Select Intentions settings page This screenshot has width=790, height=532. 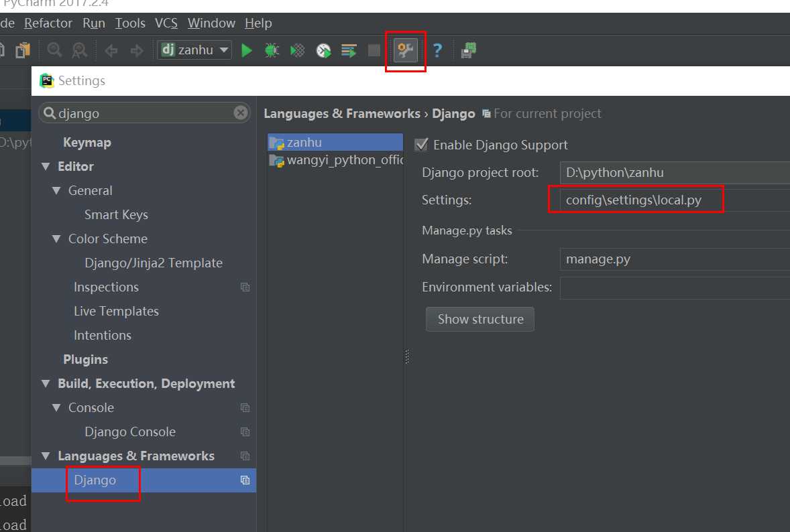click(x=103, y=336)
